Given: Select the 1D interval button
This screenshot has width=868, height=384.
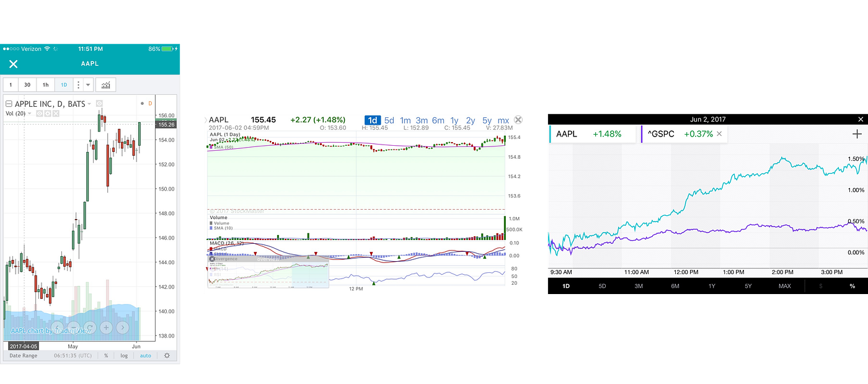Looking at the screenshot, I should (63, 85).
